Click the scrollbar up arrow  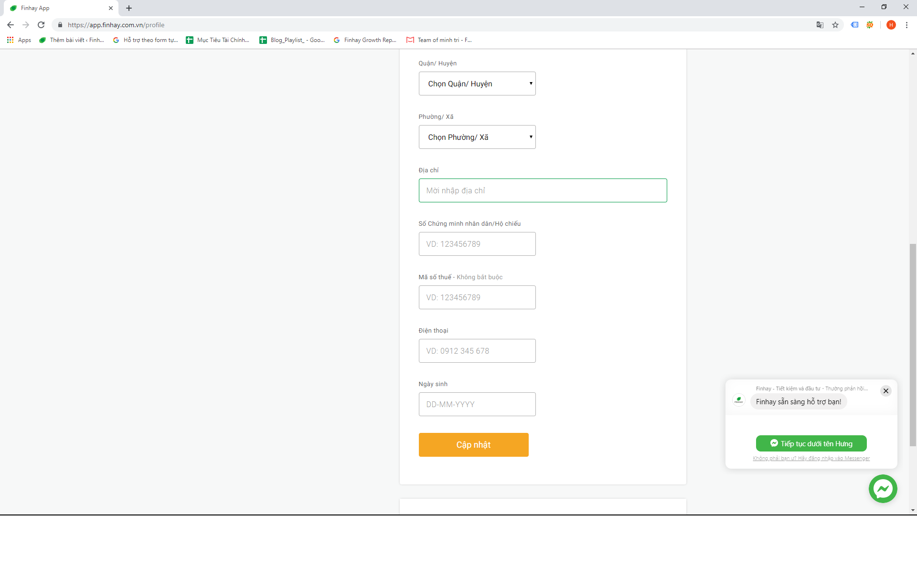click(x=913, y=53)
